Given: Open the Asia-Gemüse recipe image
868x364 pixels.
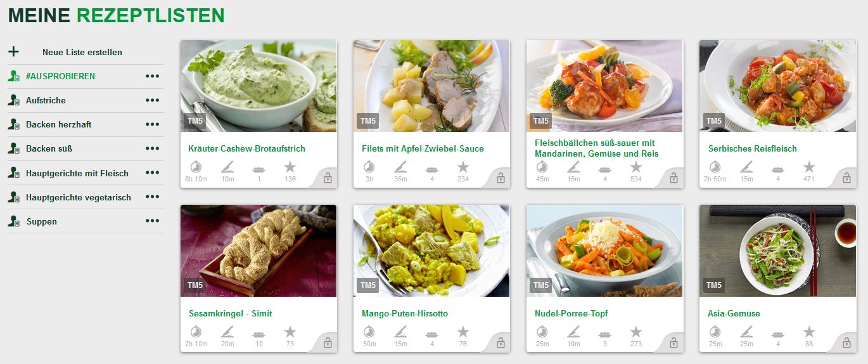Looking at the screenshot, I should tap(777, 250).
